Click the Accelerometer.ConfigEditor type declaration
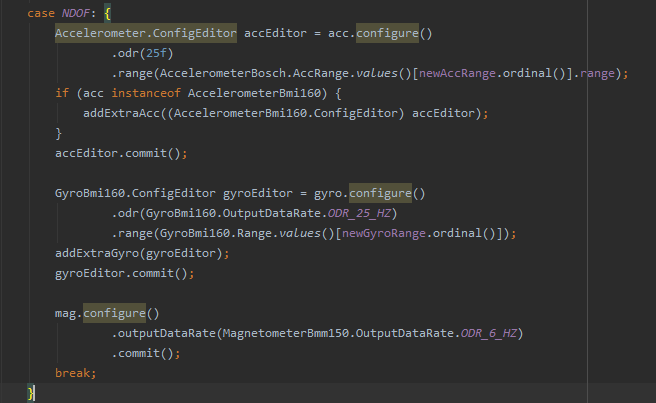 (x=146, y=33)
